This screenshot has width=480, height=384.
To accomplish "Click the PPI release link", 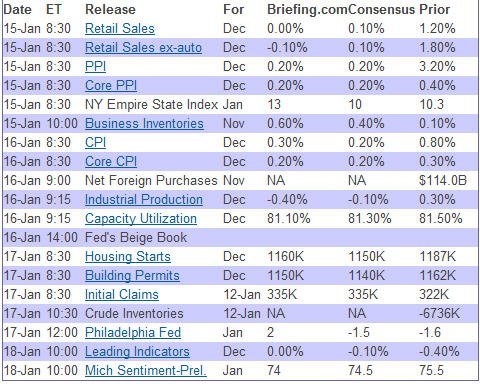I will click(95, 67).
